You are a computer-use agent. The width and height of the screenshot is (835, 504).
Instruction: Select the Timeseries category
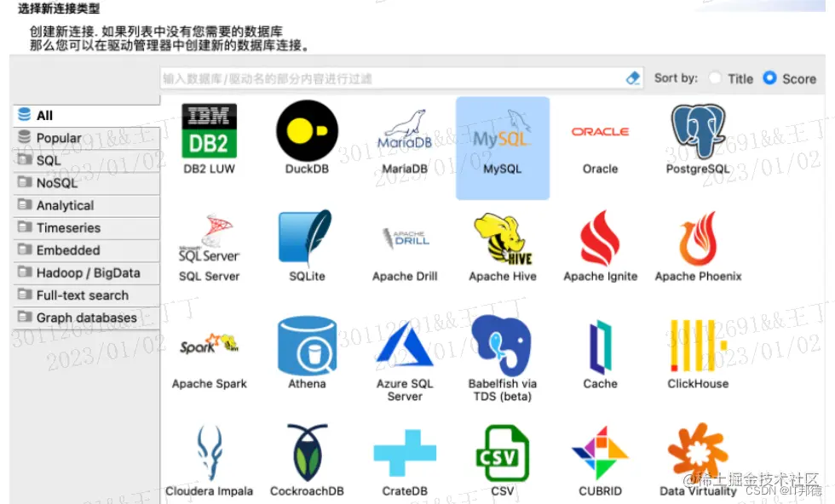[86, 227]
